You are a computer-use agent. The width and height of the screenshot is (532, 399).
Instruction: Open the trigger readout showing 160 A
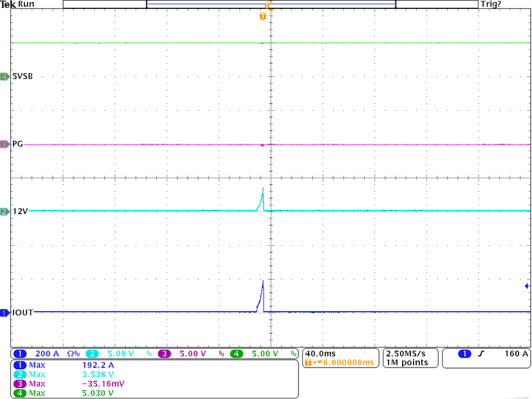486,354
